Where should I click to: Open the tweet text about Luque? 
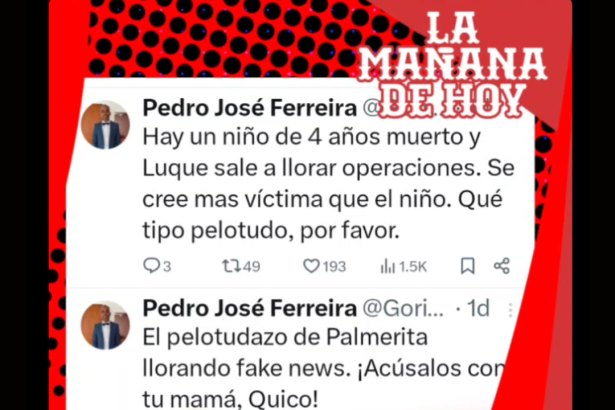pyautogui.click(x=329, y=184)
